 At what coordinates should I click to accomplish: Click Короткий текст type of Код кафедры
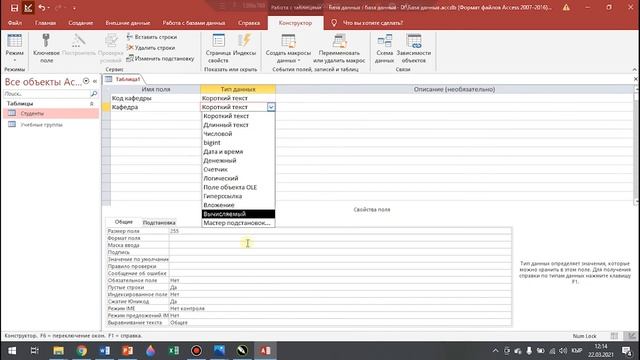point(238,98)
